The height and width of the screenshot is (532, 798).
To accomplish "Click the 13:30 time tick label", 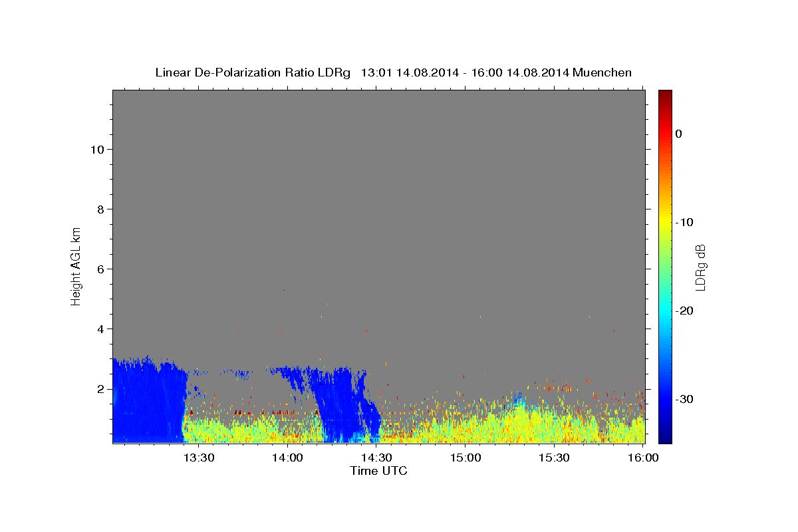I will [x=198, y=458].
